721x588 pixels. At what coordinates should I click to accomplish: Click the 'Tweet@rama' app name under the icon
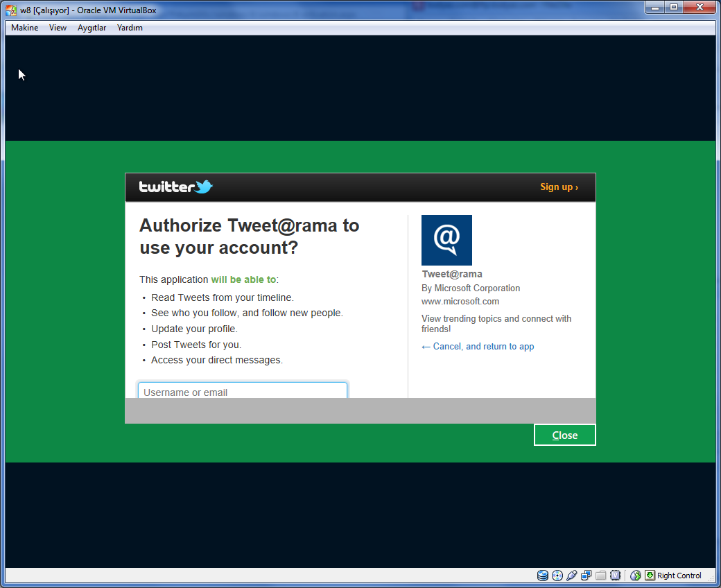452,274
